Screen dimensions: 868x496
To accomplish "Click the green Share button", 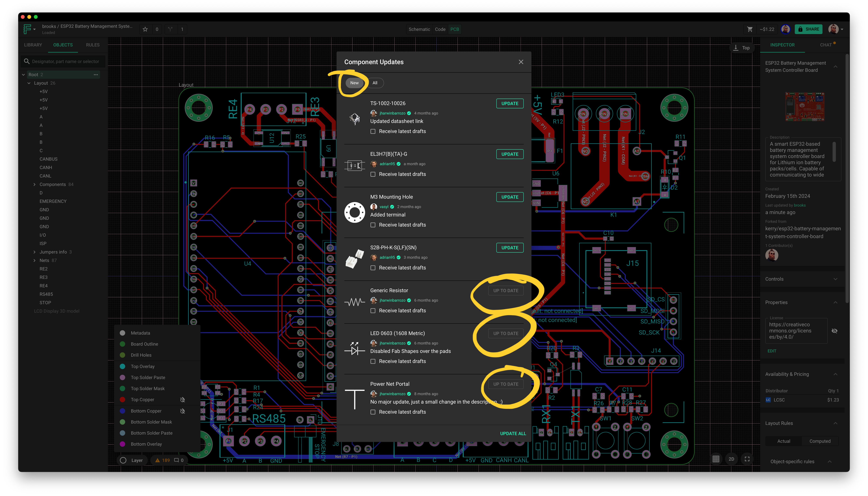I will click(x=808, y=29).
